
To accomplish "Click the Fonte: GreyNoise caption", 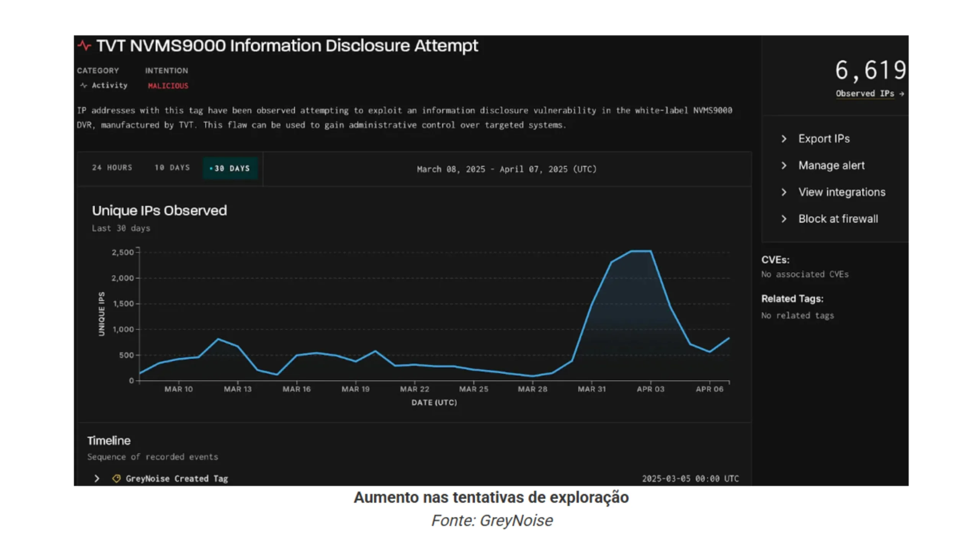I will pos(492,521).
